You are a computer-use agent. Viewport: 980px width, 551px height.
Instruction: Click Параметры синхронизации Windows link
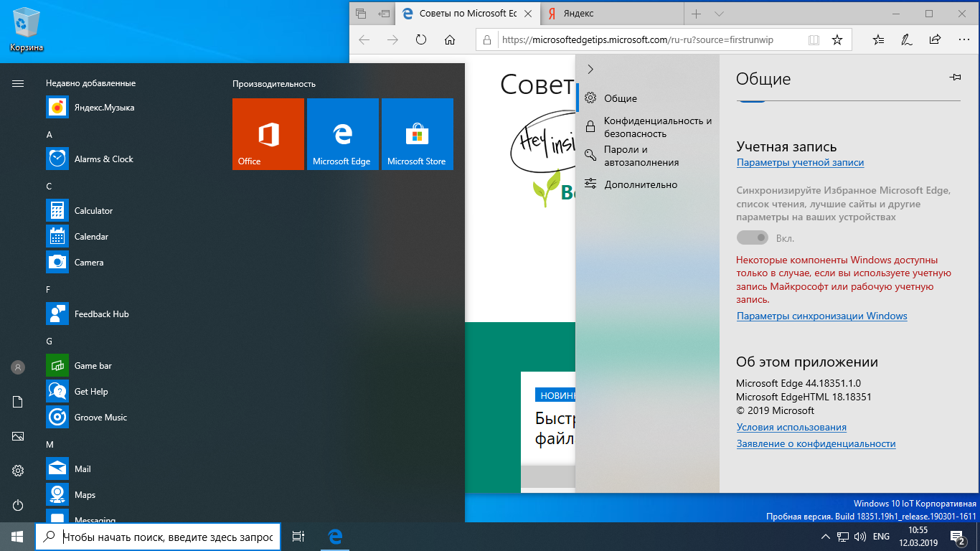(x=821, y=316)
